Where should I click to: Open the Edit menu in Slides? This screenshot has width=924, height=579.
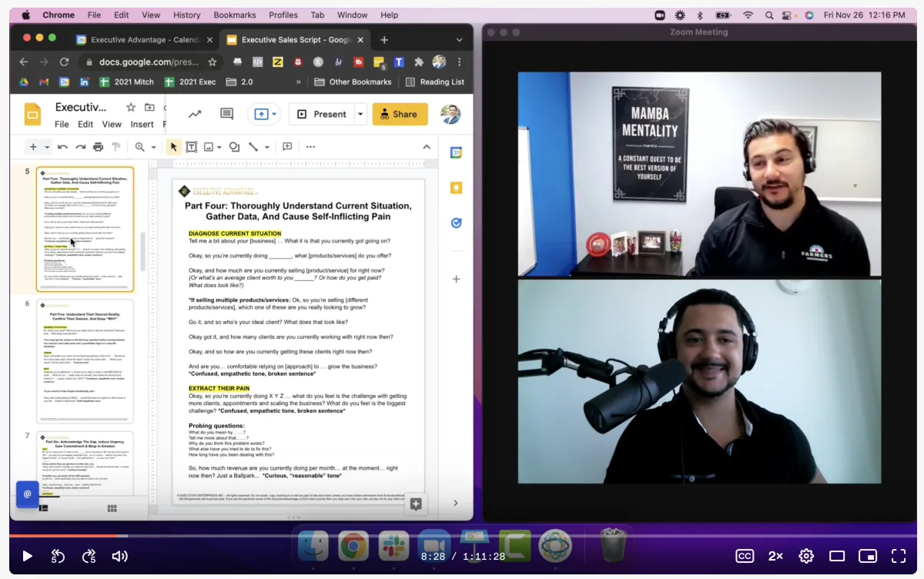tap(85, 124)
